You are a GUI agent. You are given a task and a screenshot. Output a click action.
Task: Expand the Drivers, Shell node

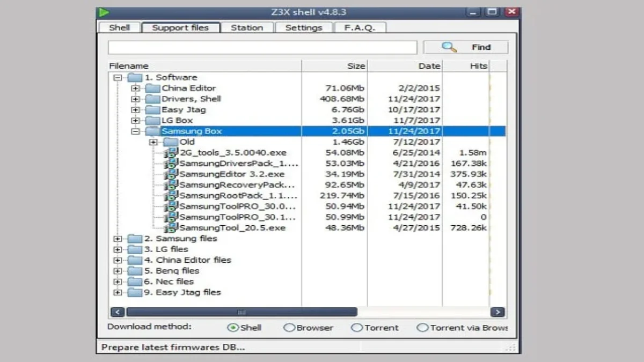135,99
